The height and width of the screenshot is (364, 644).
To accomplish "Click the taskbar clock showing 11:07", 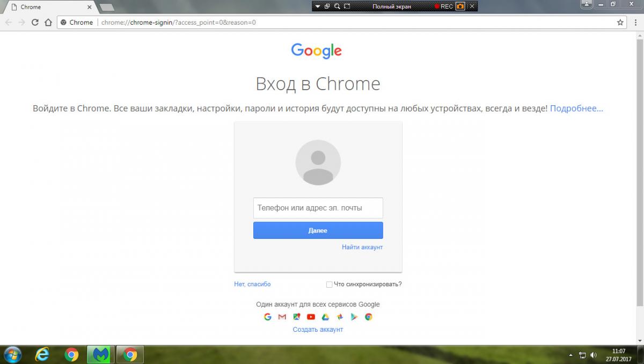I will pos(619,354).
